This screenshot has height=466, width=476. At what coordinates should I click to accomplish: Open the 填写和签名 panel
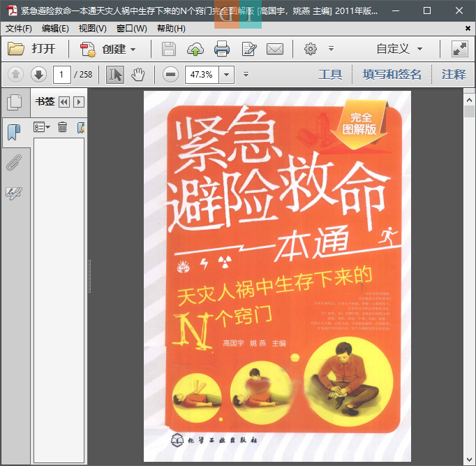[392, 74]
